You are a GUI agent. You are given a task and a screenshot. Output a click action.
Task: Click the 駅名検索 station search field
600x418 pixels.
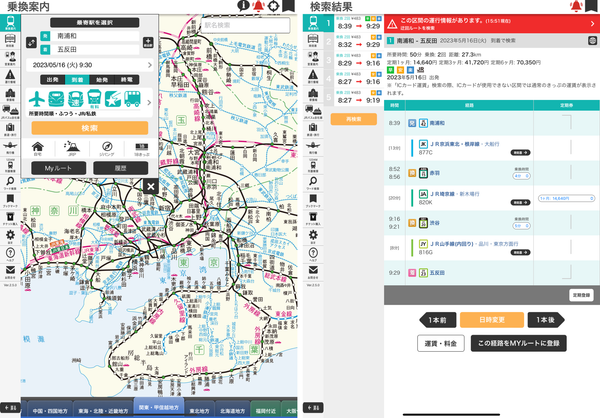point(245,25)
